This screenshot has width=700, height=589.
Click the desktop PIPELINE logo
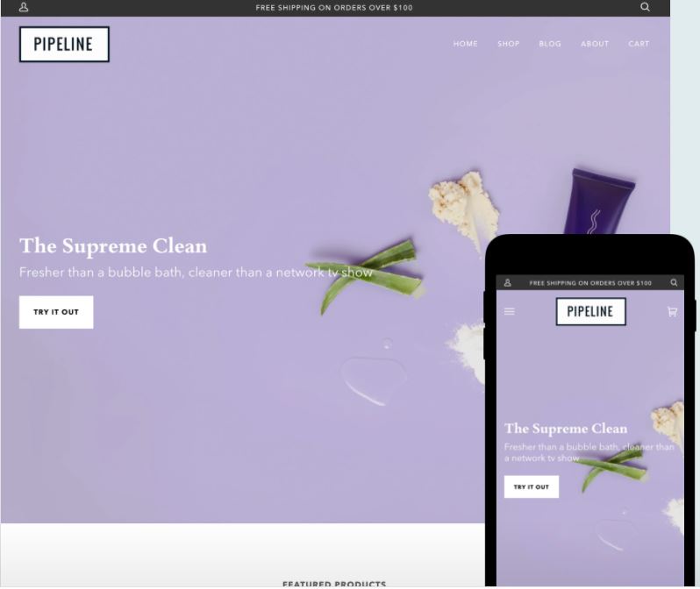(x=64, y=44)
